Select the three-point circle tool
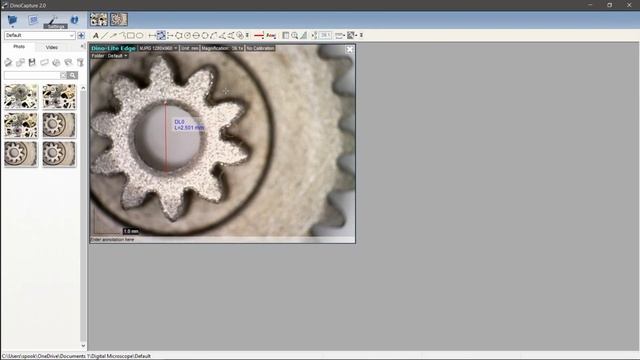 [x=205, y=36]
